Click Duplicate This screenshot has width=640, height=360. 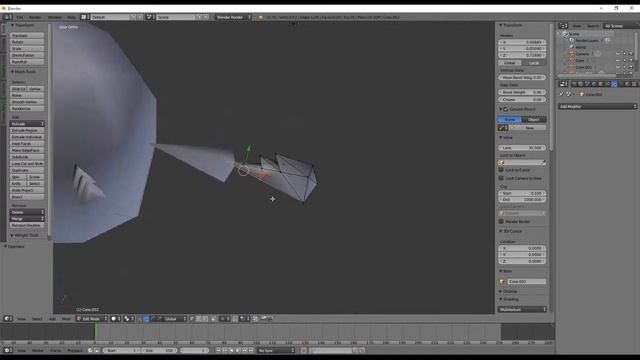(27, 170)
